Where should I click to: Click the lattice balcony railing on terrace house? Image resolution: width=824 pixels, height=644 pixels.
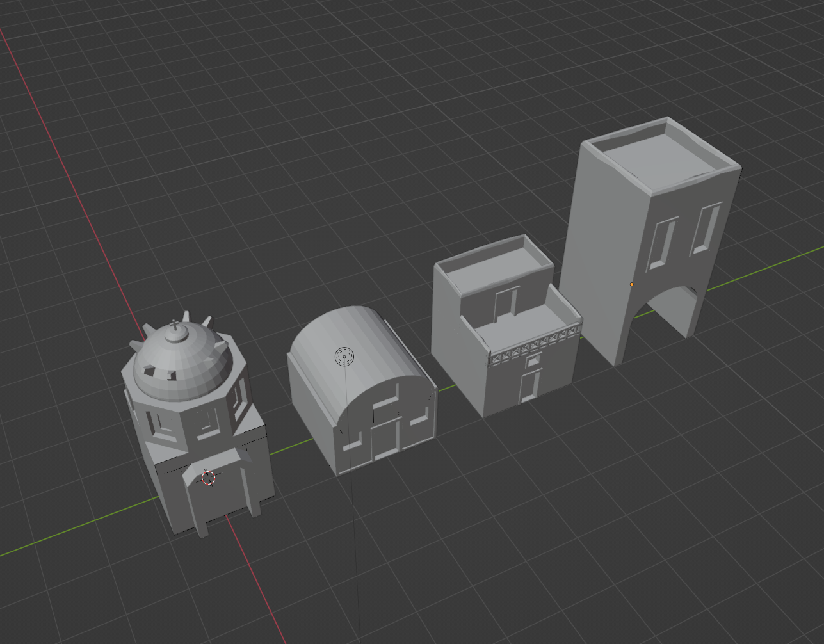click(535, 346)
